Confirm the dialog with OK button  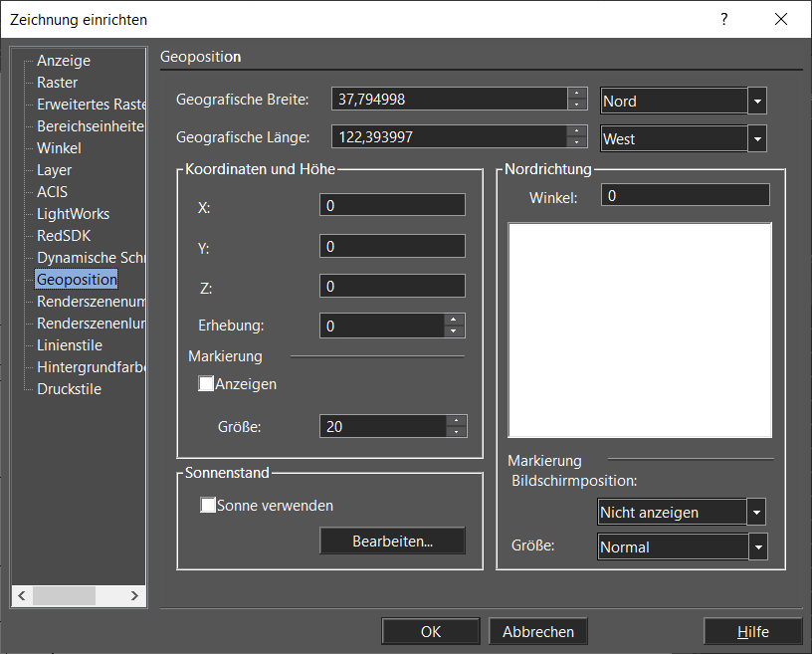coord(430,631)
